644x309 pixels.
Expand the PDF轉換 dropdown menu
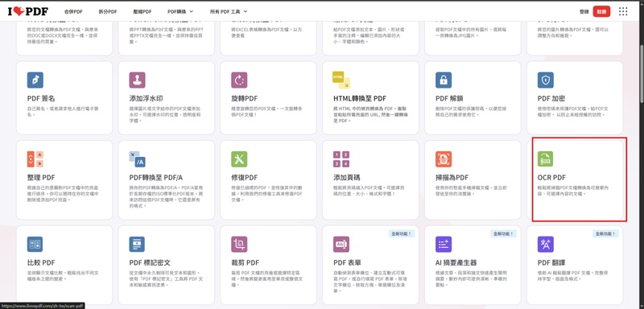180,11
